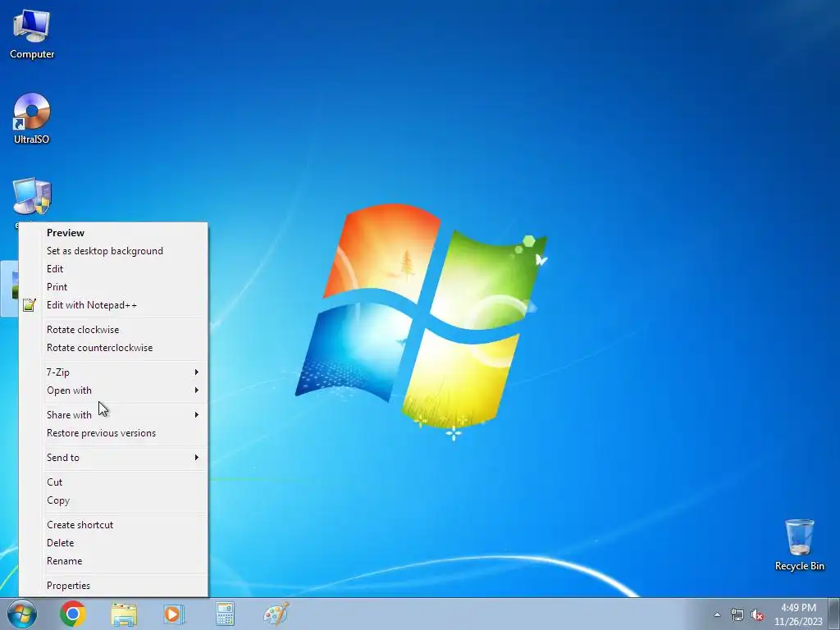Select the UltraISO desktop shortcut
The image size is (840, 630).
click(x=32, y=118)
